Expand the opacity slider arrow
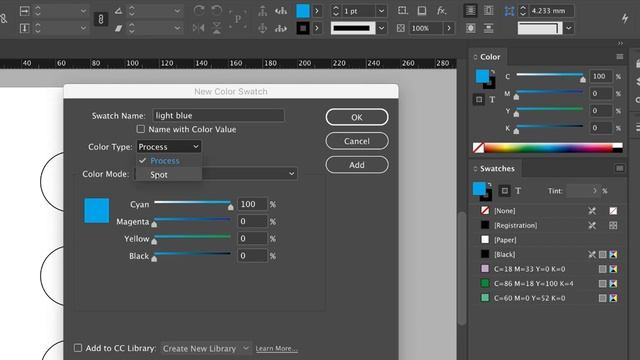Screen dimensions: 640x360 point(449,28)
